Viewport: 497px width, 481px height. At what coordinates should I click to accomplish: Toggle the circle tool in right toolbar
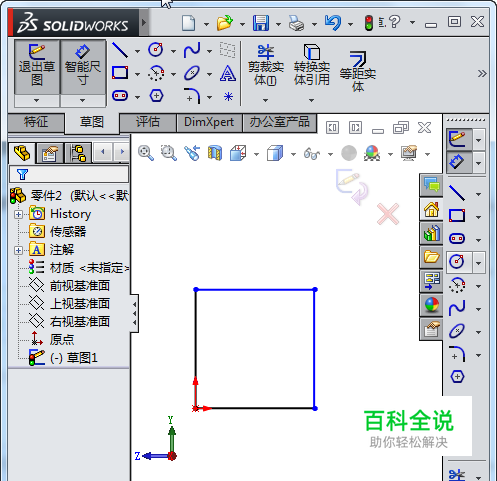(457, 262)
